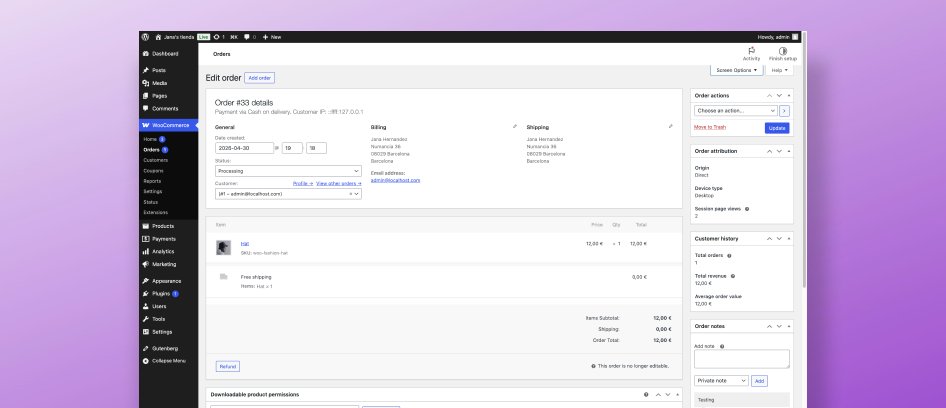Collapse the Downloadable product permissions panel

pyautogui.click(x=677, y=394)
